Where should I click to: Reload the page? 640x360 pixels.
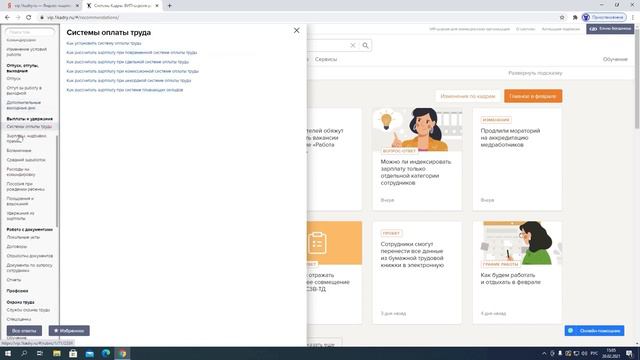point(29,18)
